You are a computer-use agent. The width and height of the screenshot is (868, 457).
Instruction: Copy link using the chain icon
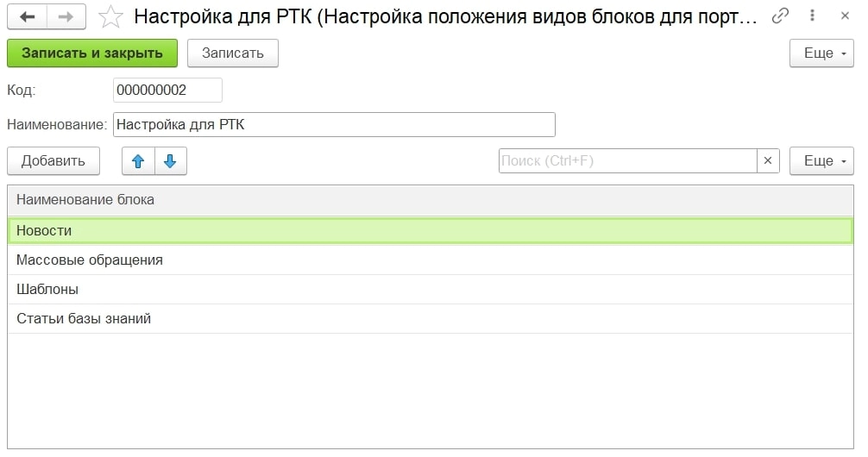point(780,16)
